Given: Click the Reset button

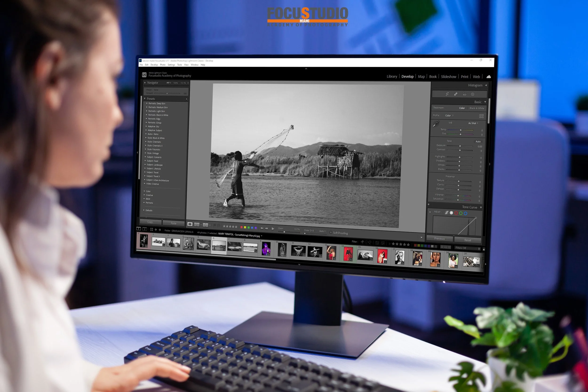Looking at the screenshot, I should click(468, 240).
